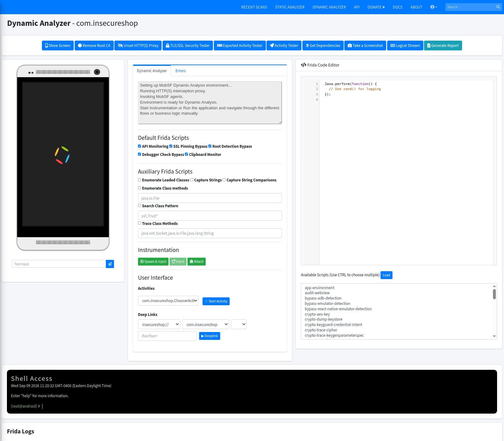The image size is (504, 441).
Task: Open the DOCS link
Action: (398, 7)
